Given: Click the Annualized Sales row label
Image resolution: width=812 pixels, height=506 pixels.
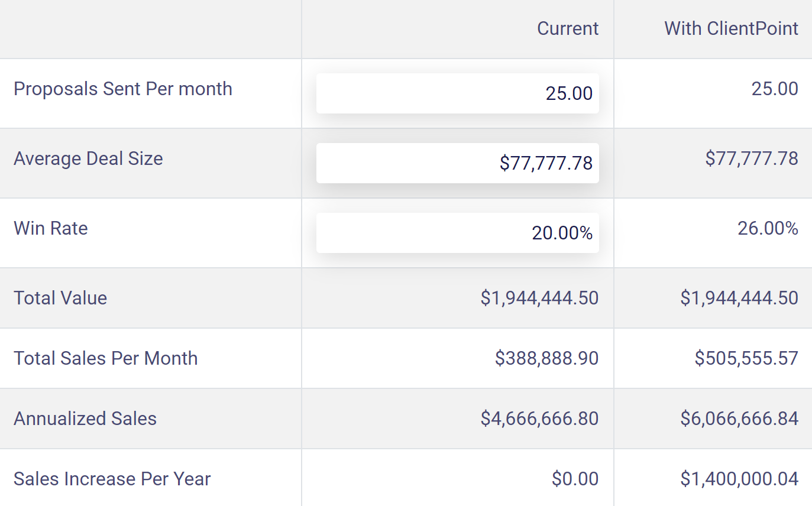Looking at the screenshot, I should click(x=85, y=419).
